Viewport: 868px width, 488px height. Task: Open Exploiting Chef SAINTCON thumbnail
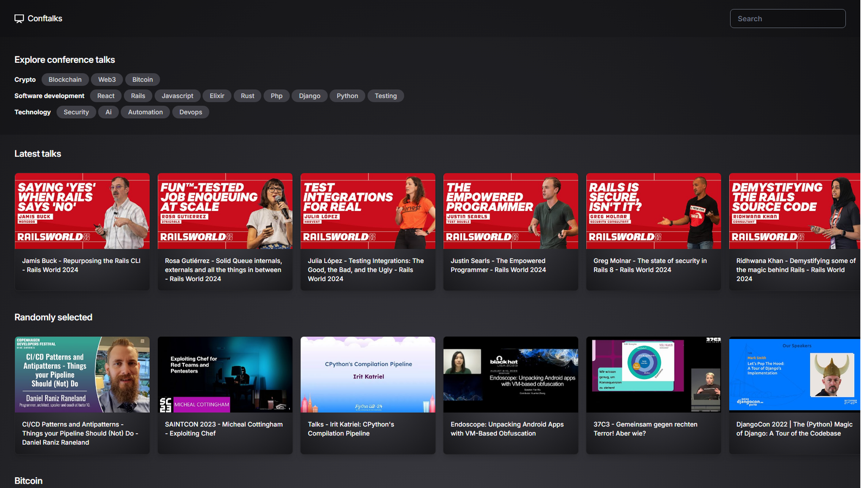225,375
